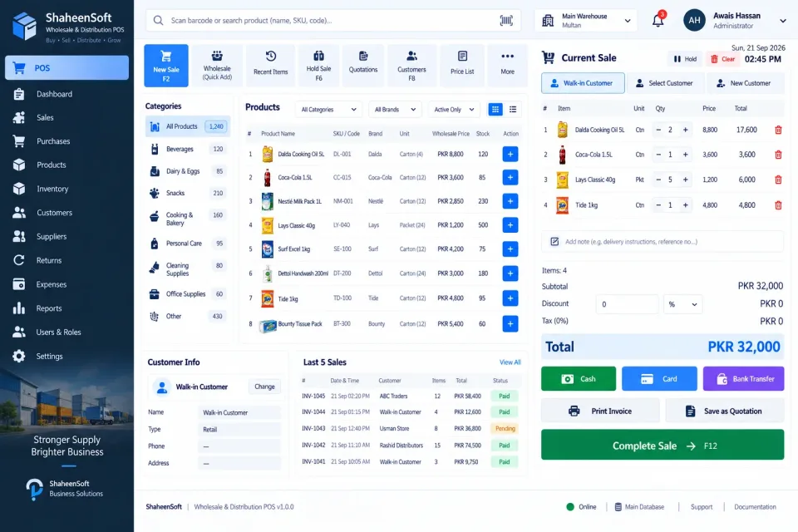This screenshot has width=798, height=532.
Task: Switch to Select Customer tab
Action: (x=665, y=83)
